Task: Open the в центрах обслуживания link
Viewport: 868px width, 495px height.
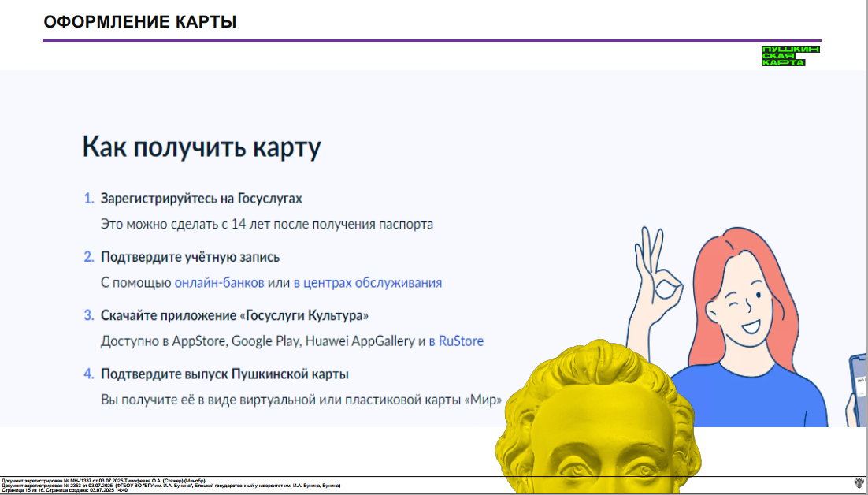Action: tap(368, 283)
